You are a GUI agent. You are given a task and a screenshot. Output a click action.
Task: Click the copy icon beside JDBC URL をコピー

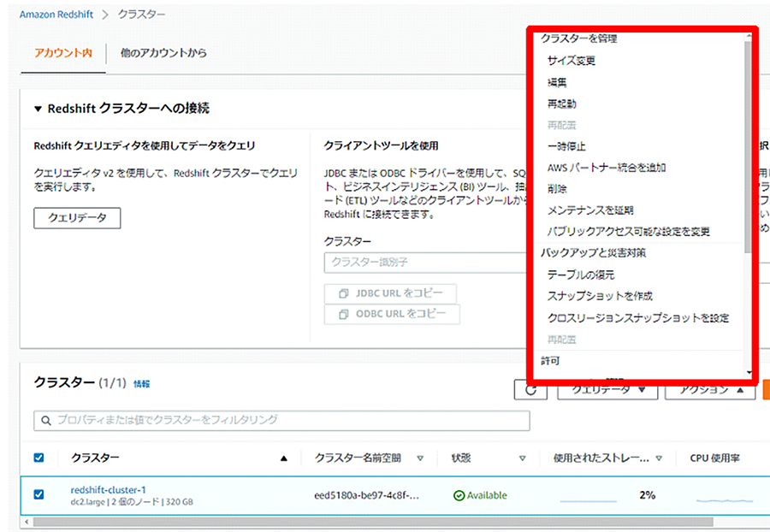pos(344,293)
